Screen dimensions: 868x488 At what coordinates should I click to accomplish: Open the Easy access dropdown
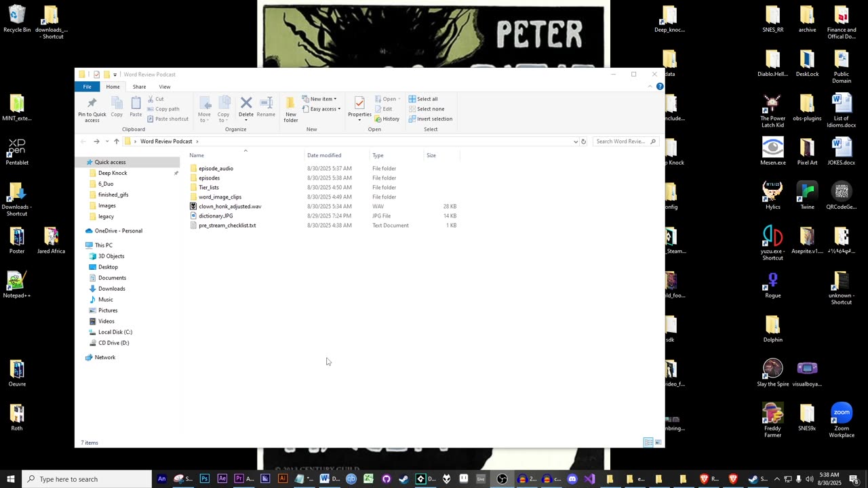(321, 109)
